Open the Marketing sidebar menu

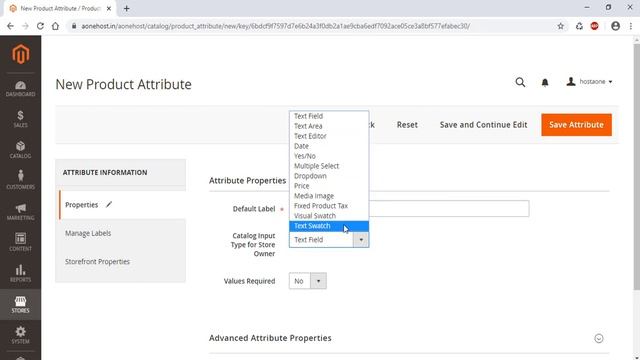point(20,211)
